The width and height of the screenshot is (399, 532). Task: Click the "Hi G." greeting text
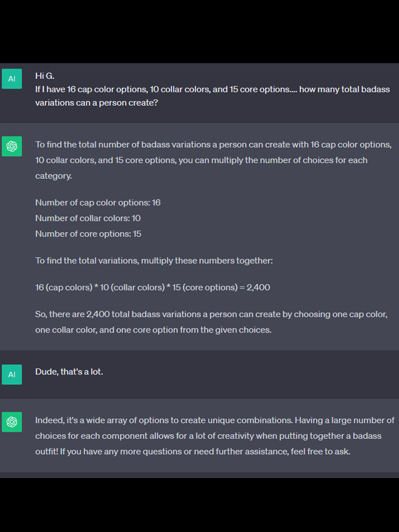[45, 76]
